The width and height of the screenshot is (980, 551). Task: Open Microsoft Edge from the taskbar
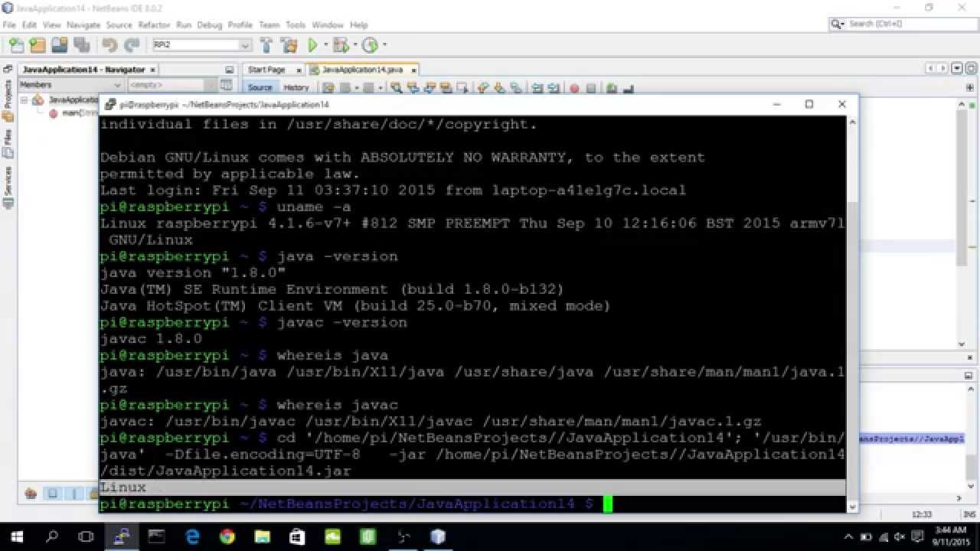(x=192, y=536)
